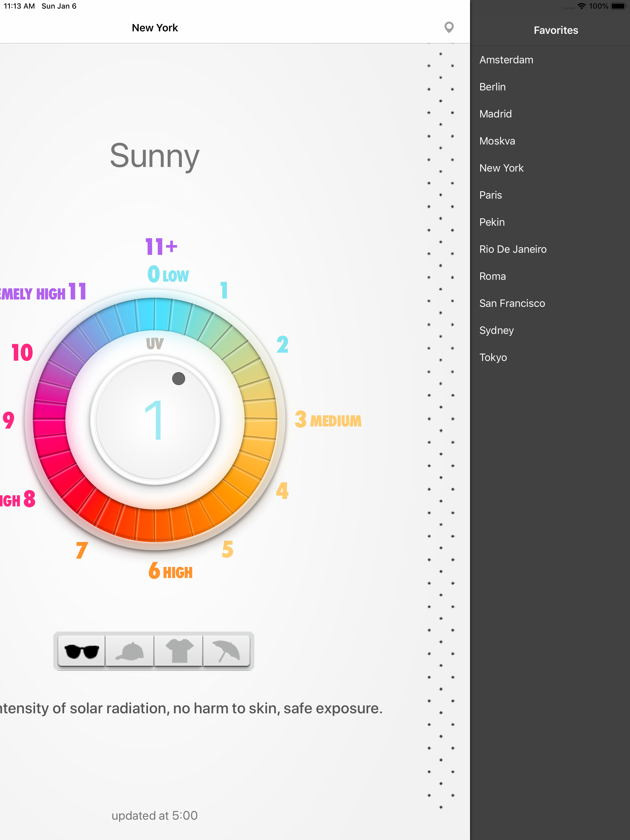
Task: Open San Francisco favorite
Action: pyautogui.click(x=512, y=303)
